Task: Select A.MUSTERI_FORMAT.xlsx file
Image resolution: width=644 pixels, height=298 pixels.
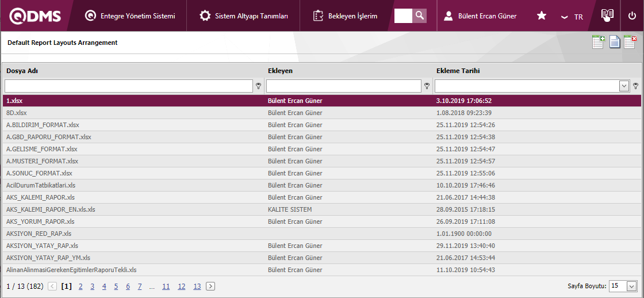Action: click(43, 161)
